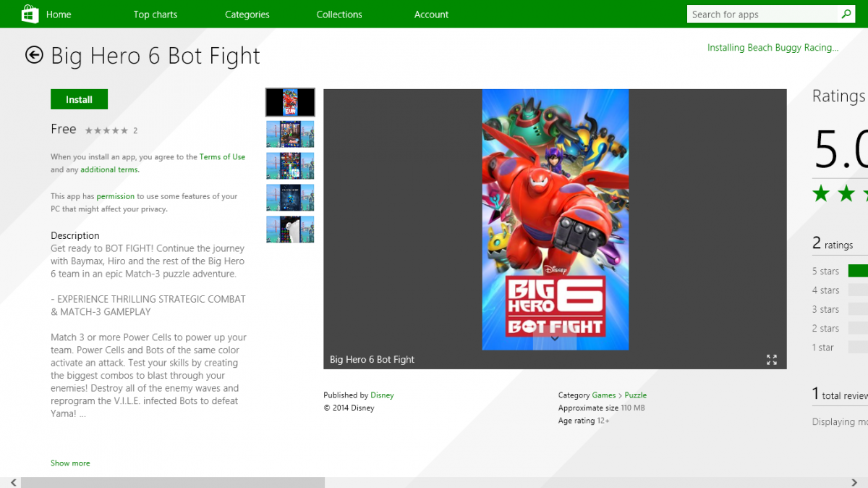Click the 'Approximate size 110 MB' text
This screenshot has height=488, width=868.
pyautogui.click(x=602, y=408)
